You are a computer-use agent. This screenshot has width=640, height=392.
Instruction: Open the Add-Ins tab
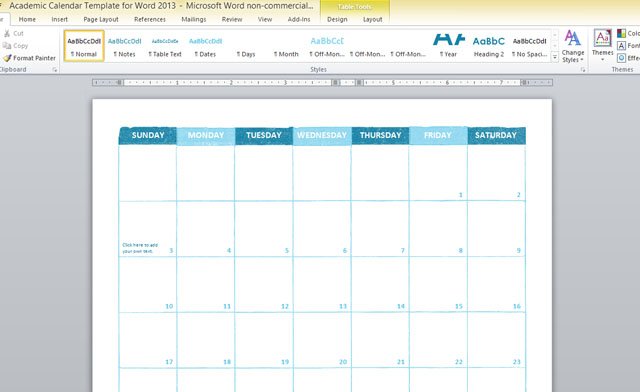pos(299,19)
